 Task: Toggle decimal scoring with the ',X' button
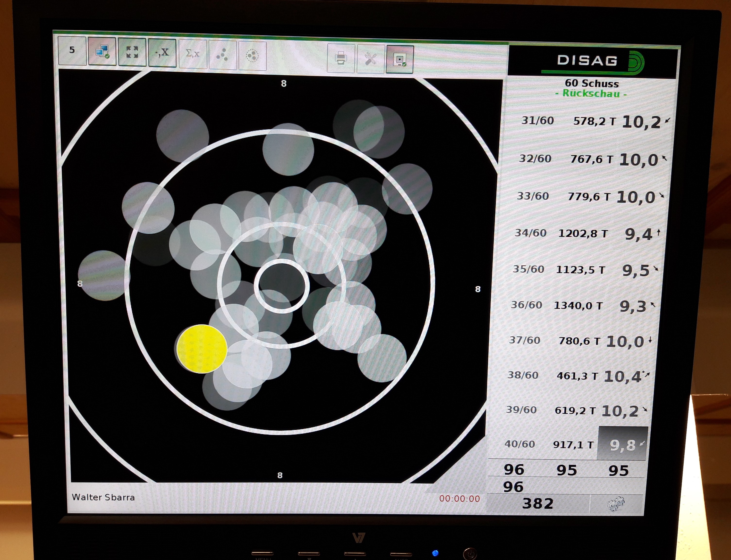click(162, 53)
